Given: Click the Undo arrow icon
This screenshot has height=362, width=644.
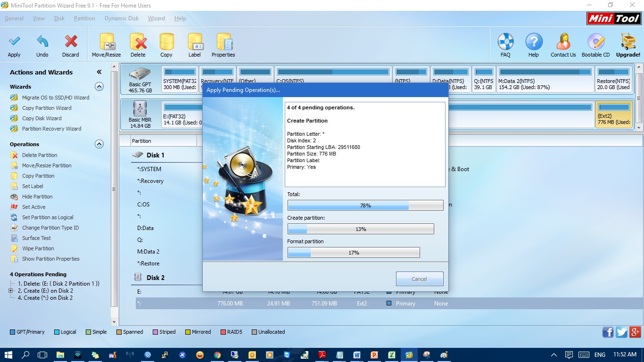Looking at the screenshot, I should [42, 41].
